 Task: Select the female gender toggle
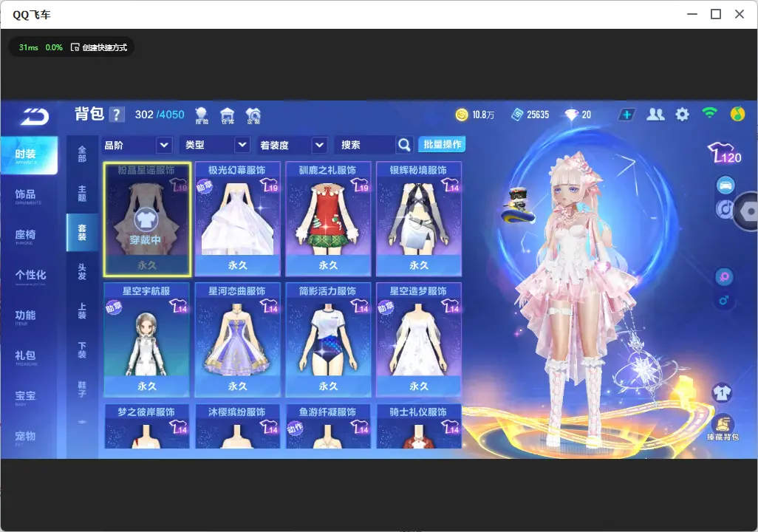tap(724, 277)
